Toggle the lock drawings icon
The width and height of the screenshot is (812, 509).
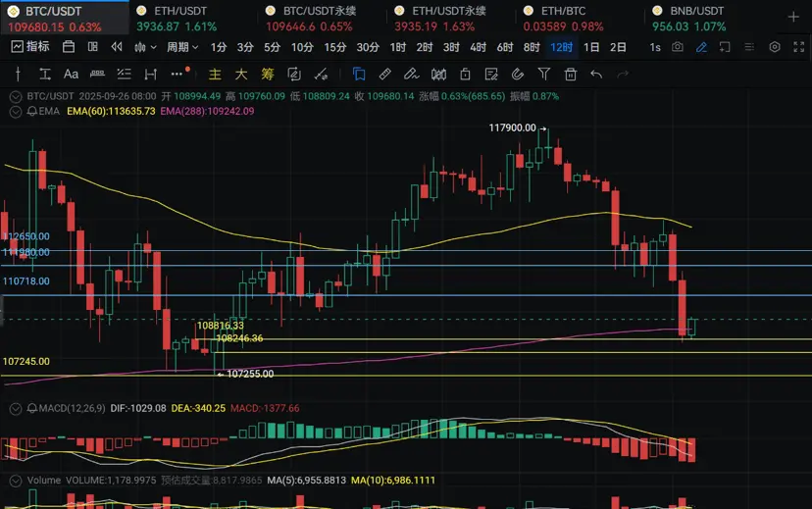465,75
